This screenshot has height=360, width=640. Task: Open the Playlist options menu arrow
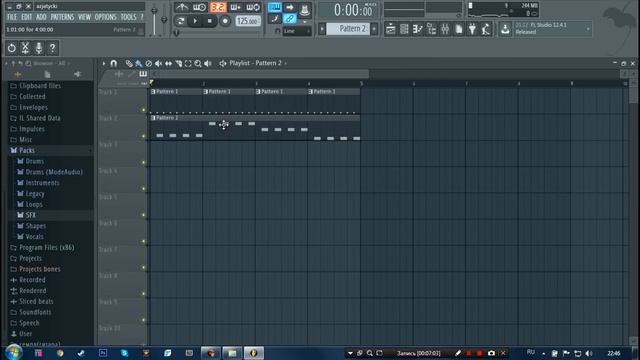pos(104,63)
